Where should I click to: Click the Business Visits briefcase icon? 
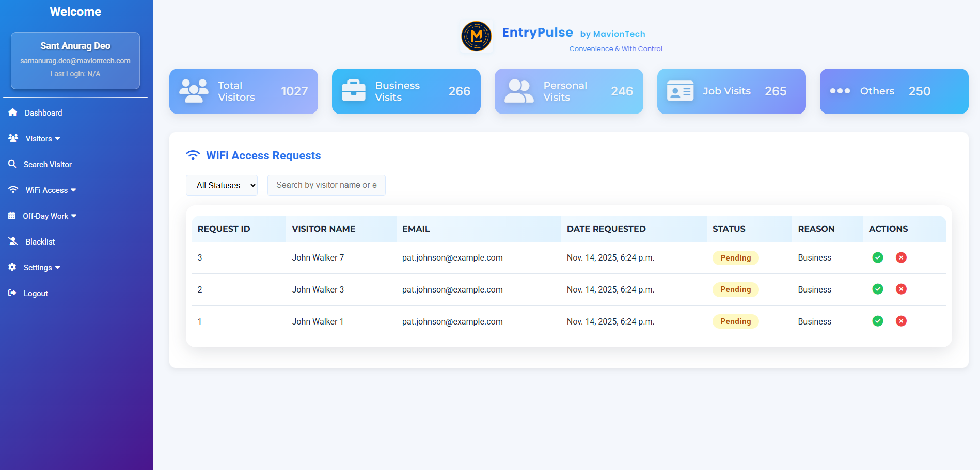coord(354,91)
